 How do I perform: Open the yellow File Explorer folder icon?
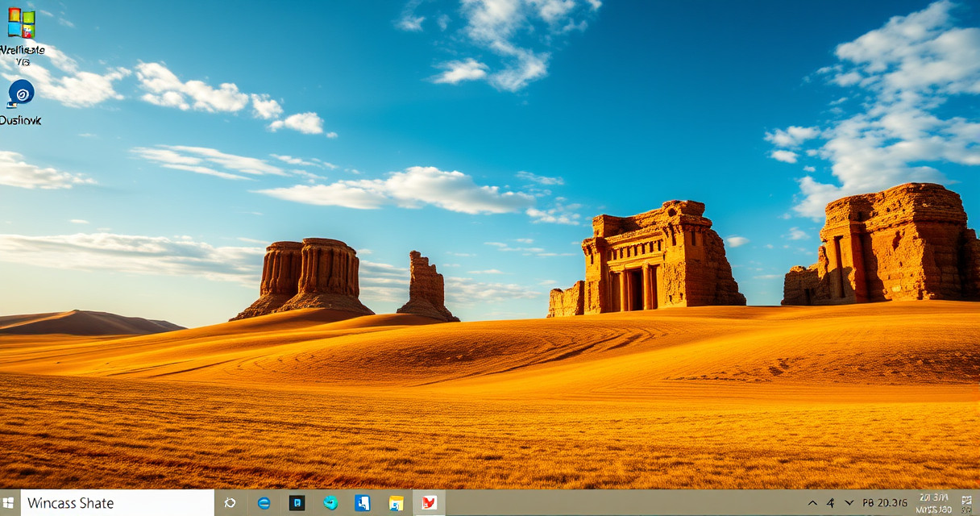pyautogui.click(x=396, y=503)
